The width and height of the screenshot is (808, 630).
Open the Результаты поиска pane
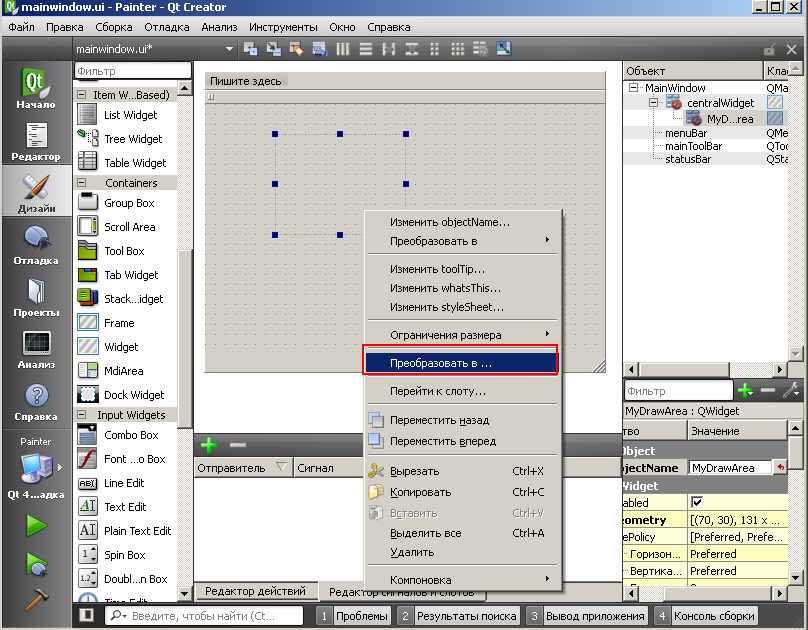[458, 616]
